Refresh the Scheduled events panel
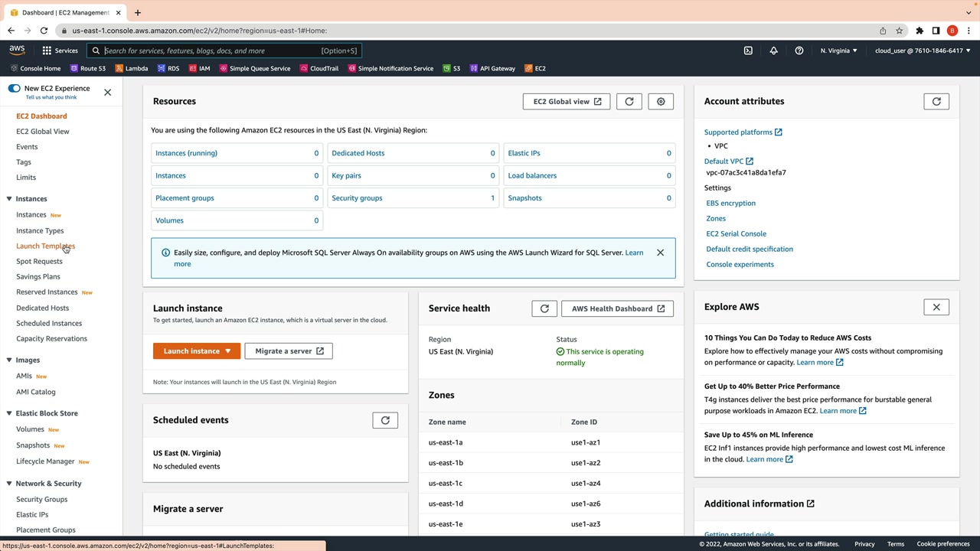Viewport: 980px width, 551px height. coord(385,420)
